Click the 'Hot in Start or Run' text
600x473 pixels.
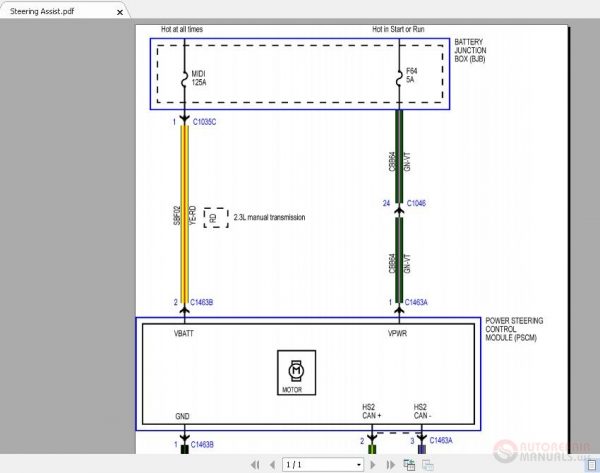[x=398, y=29]
